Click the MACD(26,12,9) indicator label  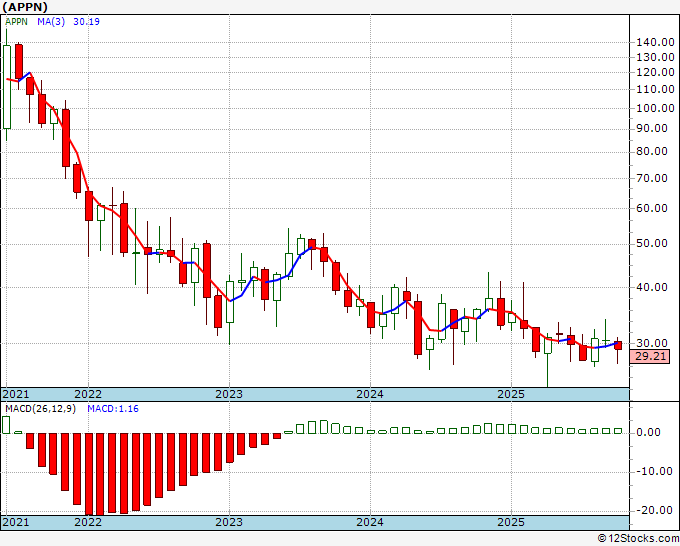[x=40, y=409]
